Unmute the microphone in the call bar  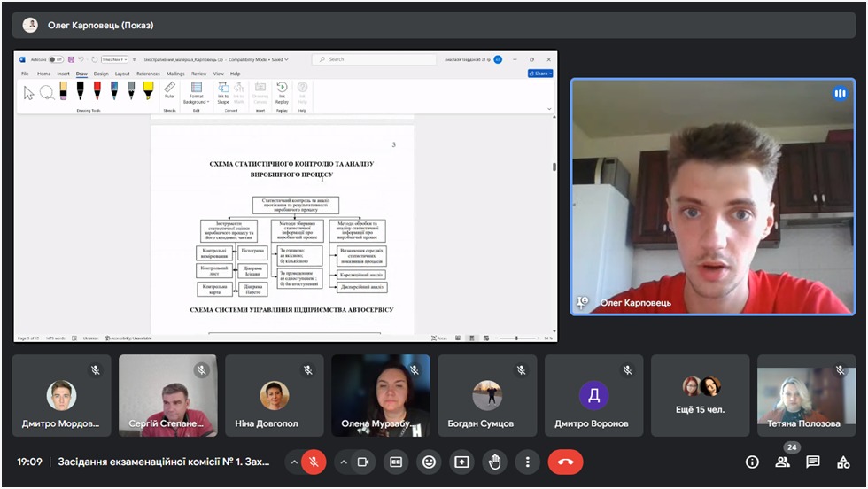click(x=314, y=462)
